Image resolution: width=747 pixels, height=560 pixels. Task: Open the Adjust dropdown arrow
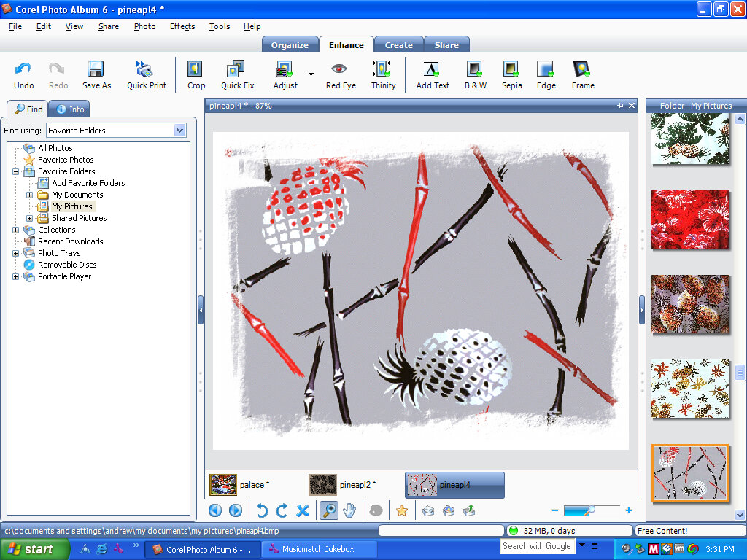pyautogui.click(x=311, y=74)
